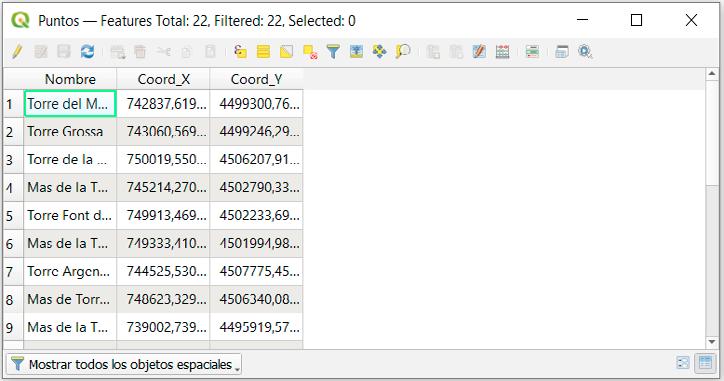Select all features
This screenshot has height=381, width=724.
(x=263, y=51)
